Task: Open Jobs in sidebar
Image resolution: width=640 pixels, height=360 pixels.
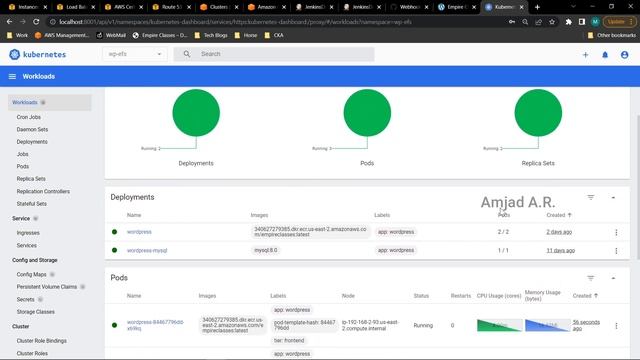Action: pos(22,154)
